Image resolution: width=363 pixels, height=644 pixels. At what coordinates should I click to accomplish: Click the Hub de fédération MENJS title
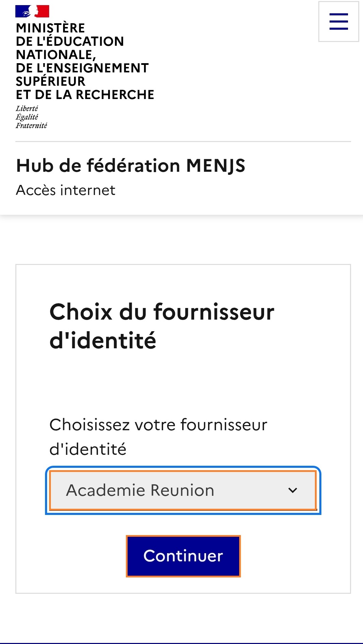131,166
